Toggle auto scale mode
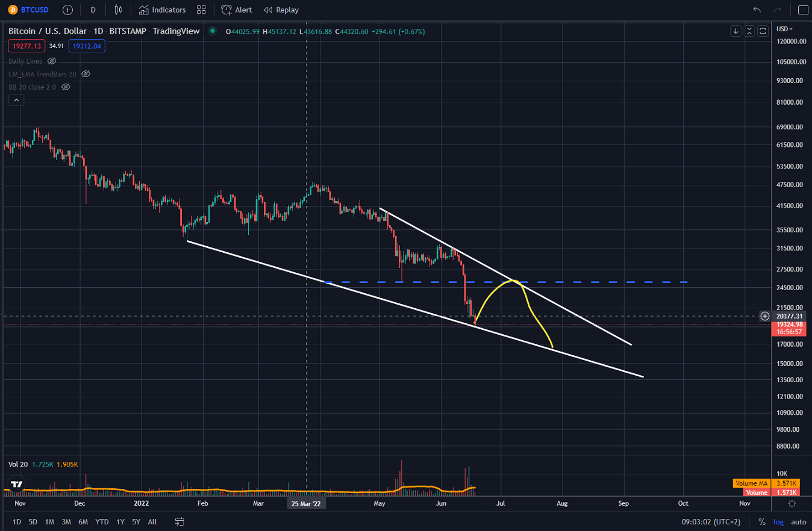This screenshot has height=531, width=812. [798, 522]
